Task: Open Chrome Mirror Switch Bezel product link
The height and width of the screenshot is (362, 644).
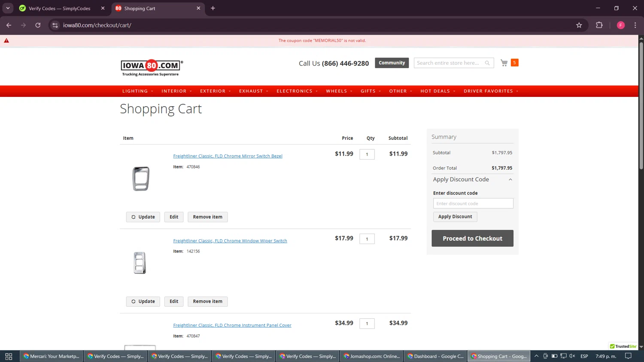Action: [x=228, y=156]
